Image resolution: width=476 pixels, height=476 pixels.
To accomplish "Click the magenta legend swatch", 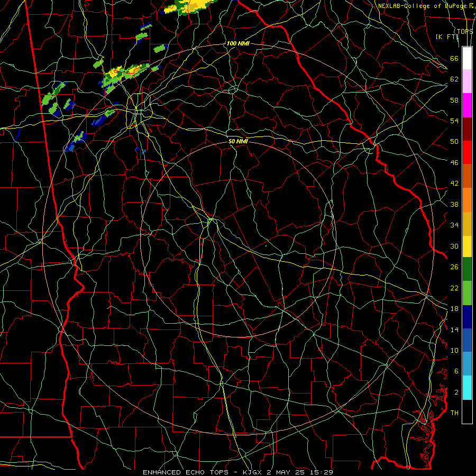I will [x=467, y=105].
